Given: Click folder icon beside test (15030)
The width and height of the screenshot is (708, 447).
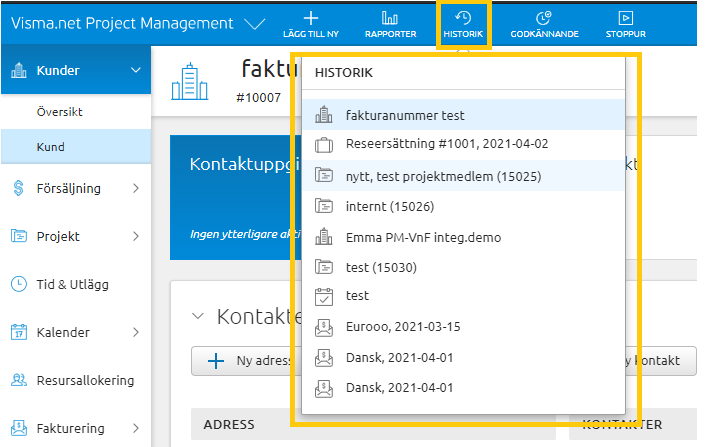Looking at the screenshot, I should 324,267.
